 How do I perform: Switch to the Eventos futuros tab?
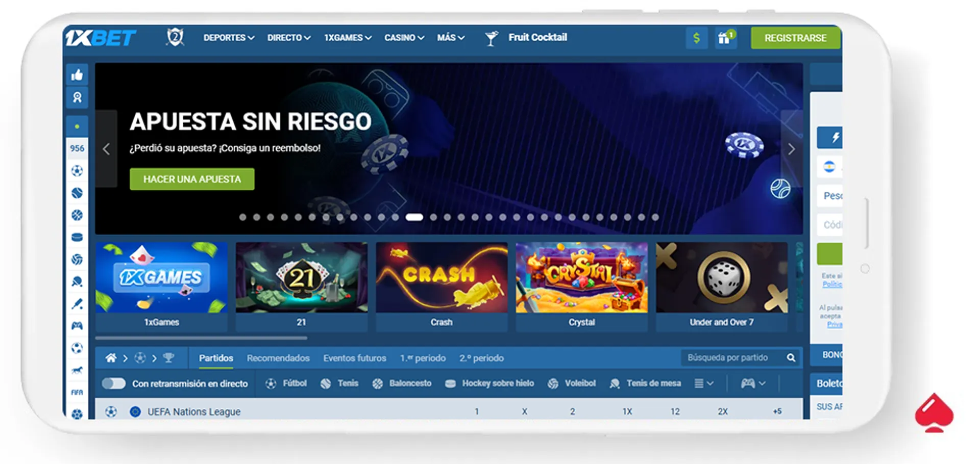click(355, 358)
